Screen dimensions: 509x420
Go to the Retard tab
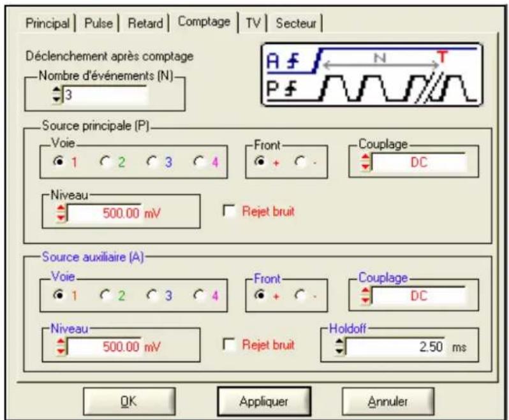(x=145, y=24)
